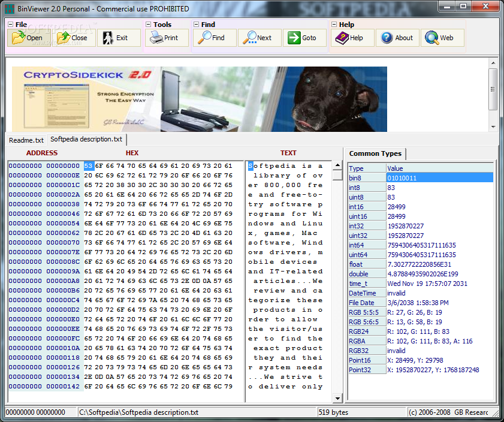Screen dimensions: 504x422
Task: Click the Find magnifier button
Action: coord(215,38)
